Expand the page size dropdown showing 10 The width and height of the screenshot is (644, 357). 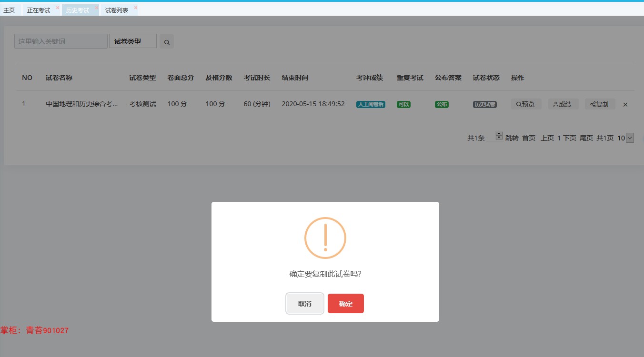click(630, 138)
